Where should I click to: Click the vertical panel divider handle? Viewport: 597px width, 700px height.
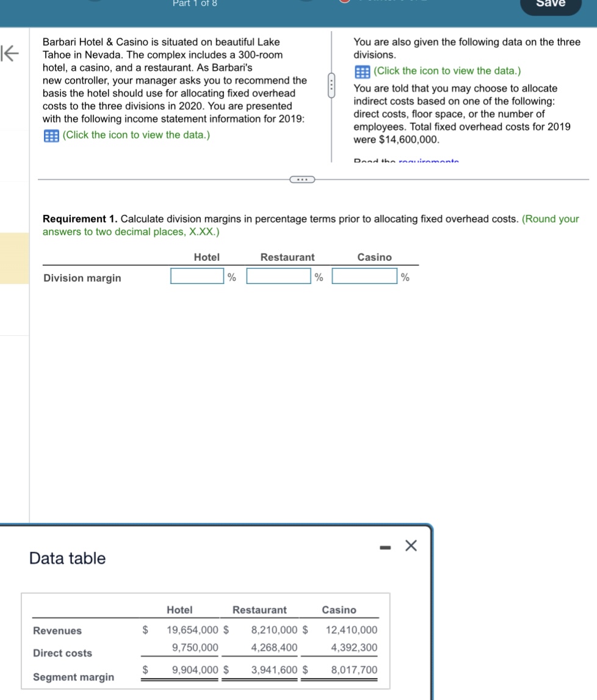click(331, 86)
